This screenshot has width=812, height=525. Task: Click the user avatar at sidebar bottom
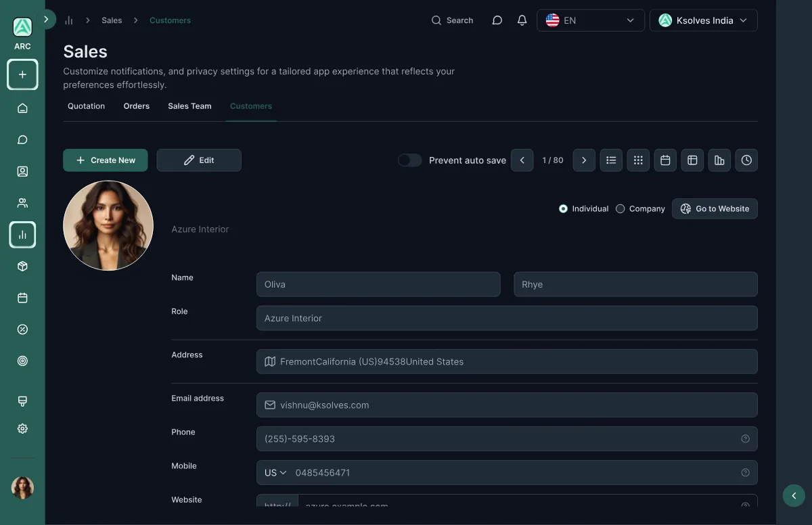pyautogui.click(x=22, y=487)
